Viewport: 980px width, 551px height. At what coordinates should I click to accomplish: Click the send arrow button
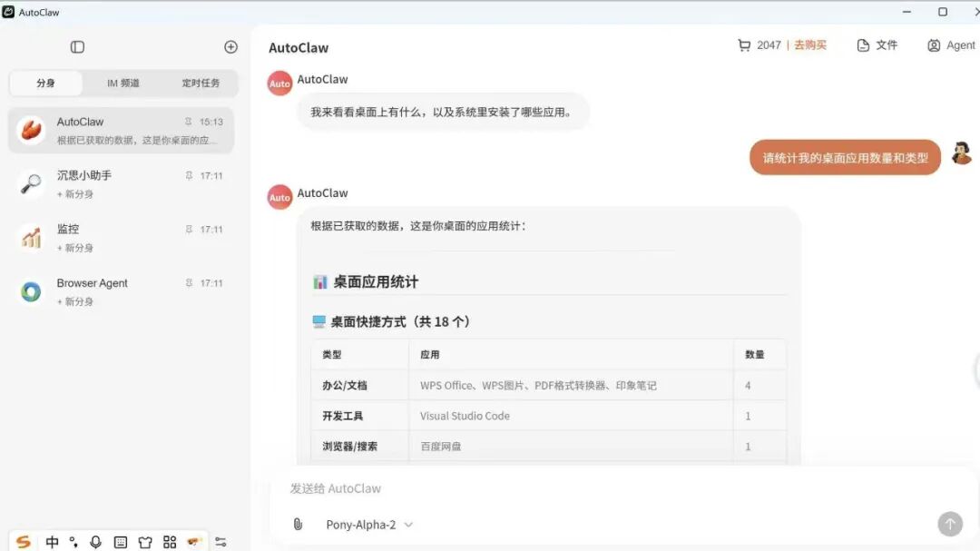tap(950, 524)
